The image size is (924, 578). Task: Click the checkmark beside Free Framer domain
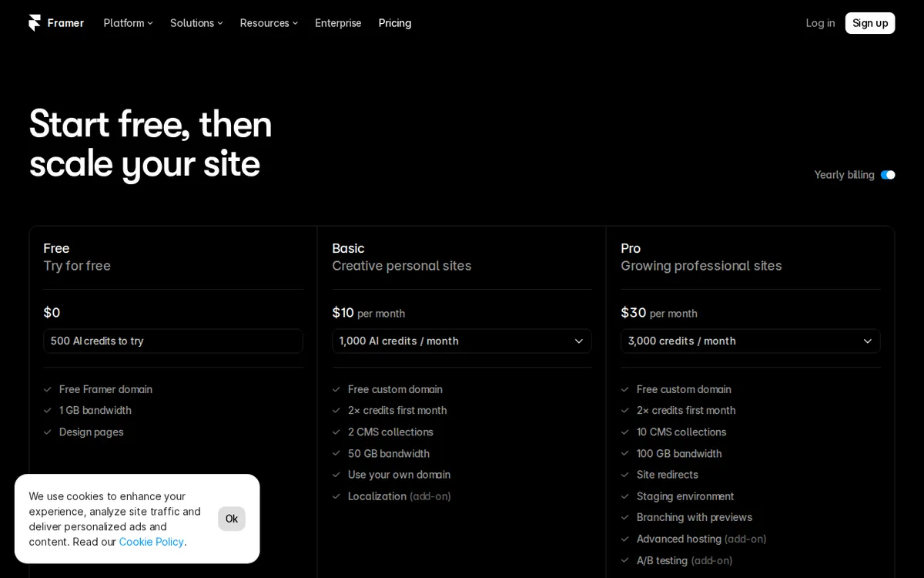[48, 390]
